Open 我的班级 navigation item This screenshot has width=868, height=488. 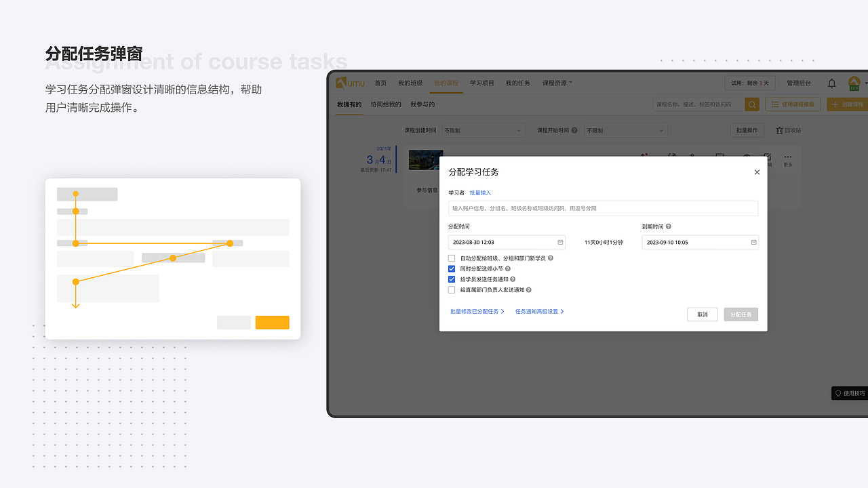(410, 83)
